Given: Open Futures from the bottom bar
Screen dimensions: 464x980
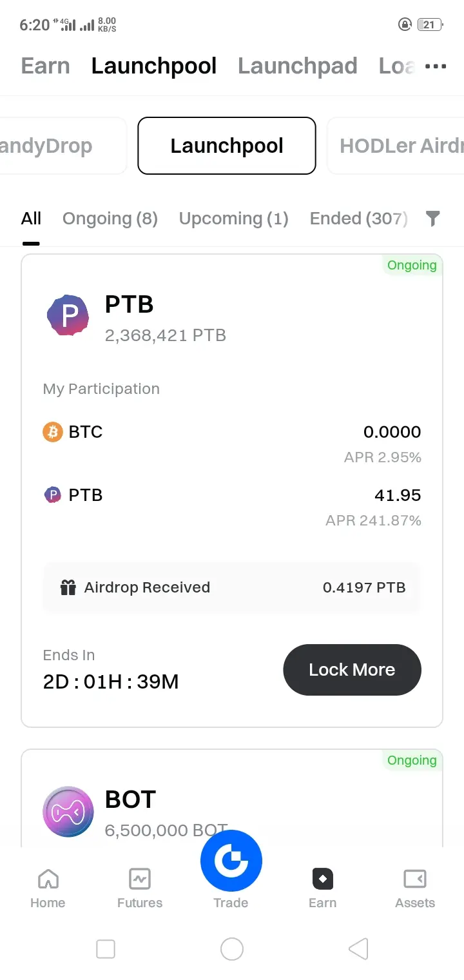Looking at the screenshot, I should (x=140, y=888).
